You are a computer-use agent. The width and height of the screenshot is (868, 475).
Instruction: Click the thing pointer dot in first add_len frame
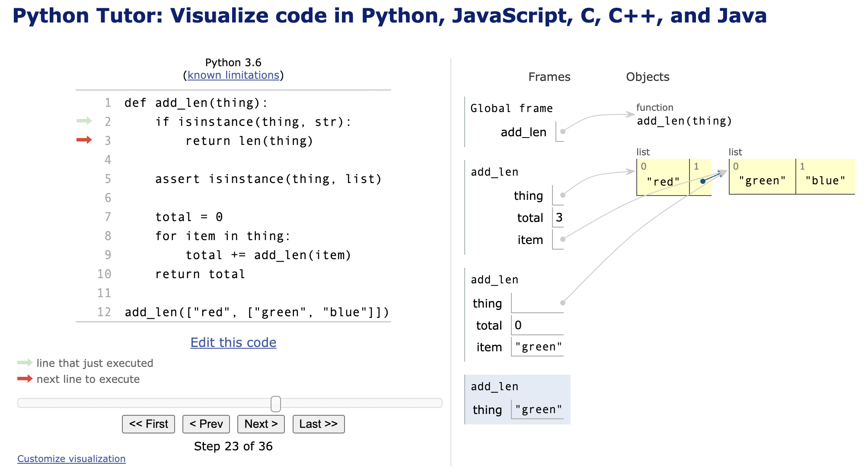[563, 195]
